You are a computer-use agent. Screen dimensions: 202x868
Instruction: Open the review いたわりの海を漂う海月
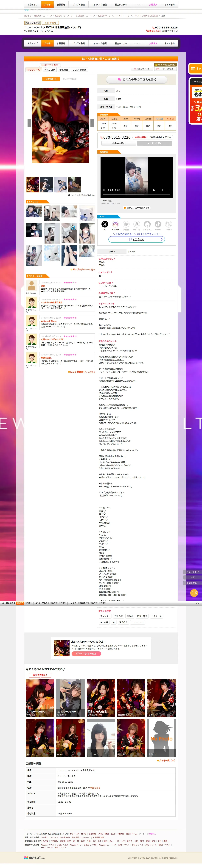coord(52,303)
